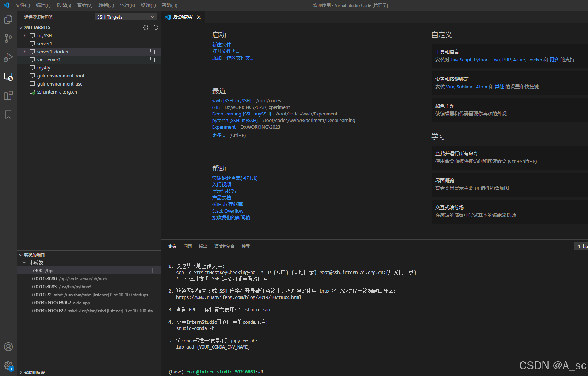This screenshot has height=376, width=588.
Task: Refresh the SSH targets list
Action: [156, 27]
